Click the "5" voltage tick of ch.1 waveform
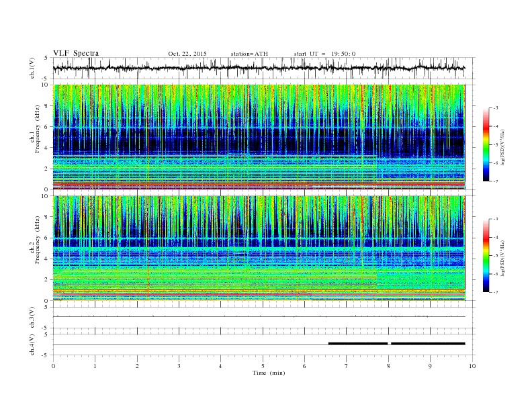Image resolution: width=532 pixels, height=411 pixels. (46, 58)
